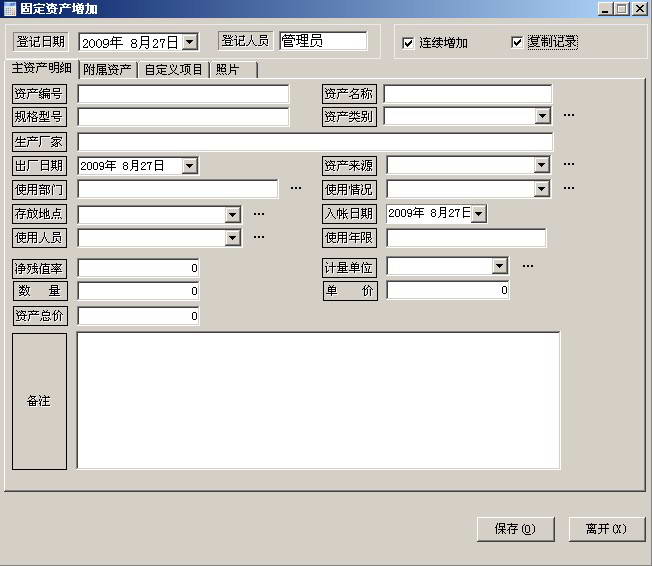The height and width of the screenshot is (566, 652).
Task: Open the 出厂日期 date dropdown
Action: (190, 166)
